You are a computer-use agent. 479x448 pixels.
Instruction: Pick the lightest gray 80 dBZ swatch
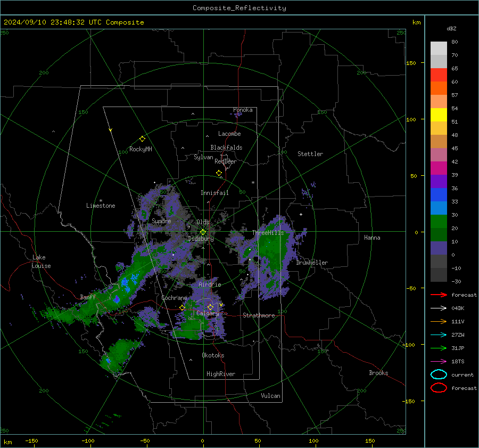click(439, 48)
